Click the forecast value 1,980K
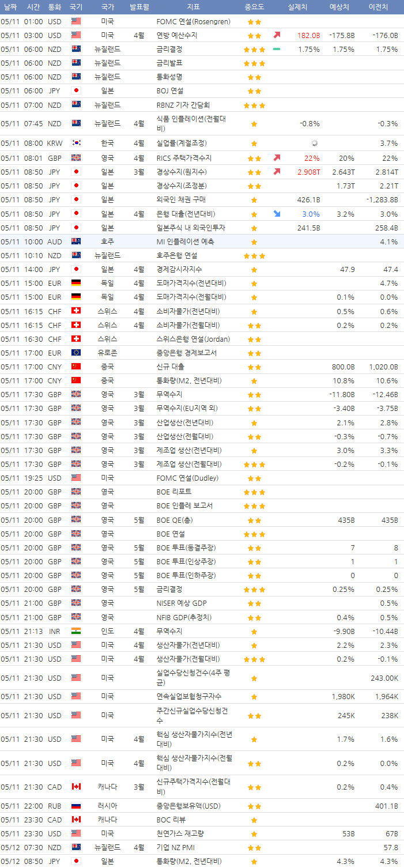 tap(343, 696)
